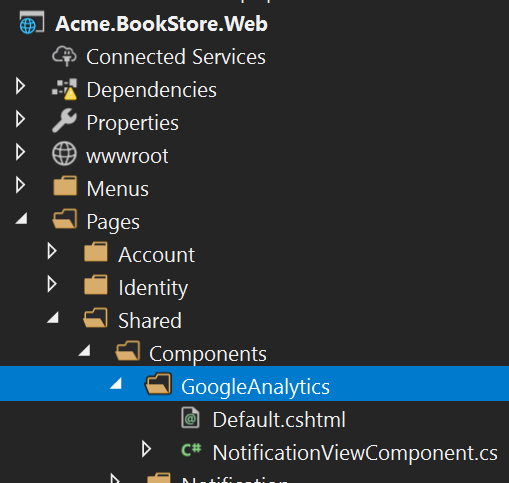Image resolution: width=509 pixels, height=483 pixels.
Task: Select the Acme.BookStore.Web project name
Action: pyautogui.click(x=162, y=24)
